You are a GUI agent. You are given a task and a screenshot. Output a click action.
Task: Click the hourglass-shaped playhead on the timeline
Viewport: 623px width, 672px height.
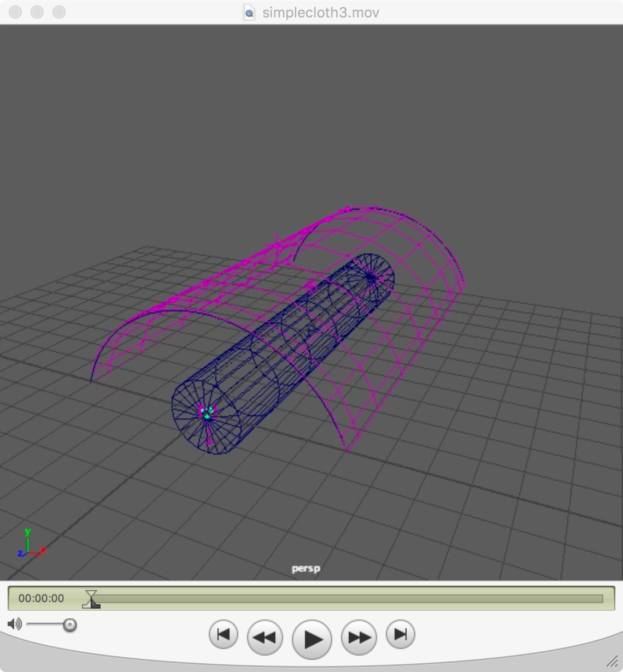[91, 596]
